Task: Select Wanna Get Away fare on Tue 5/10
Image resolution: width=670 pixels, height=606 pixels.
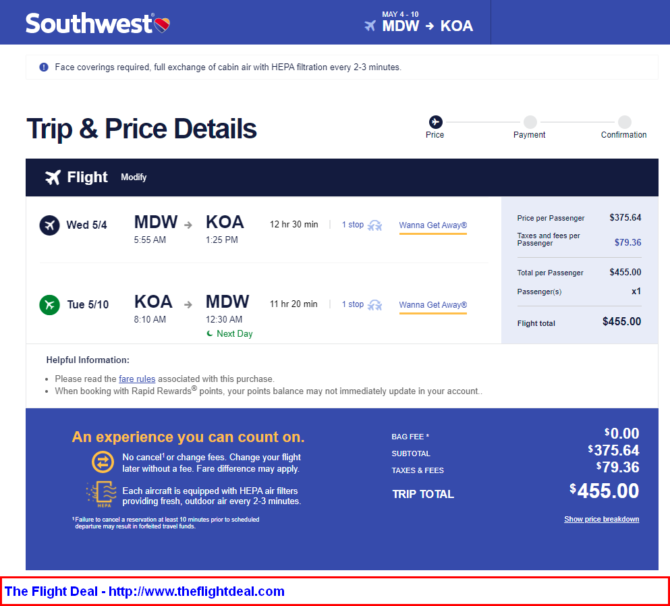Action: point(433,305)
